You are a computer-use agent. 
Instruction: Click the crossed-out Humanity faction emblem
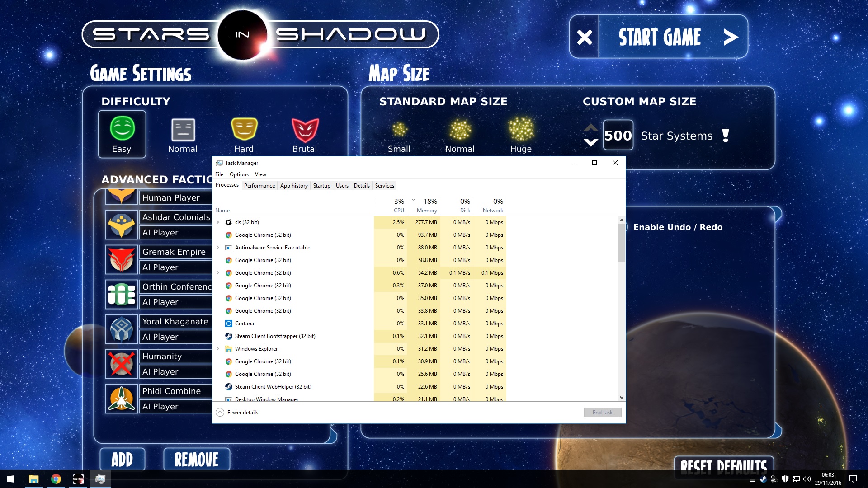pos(122,364)
